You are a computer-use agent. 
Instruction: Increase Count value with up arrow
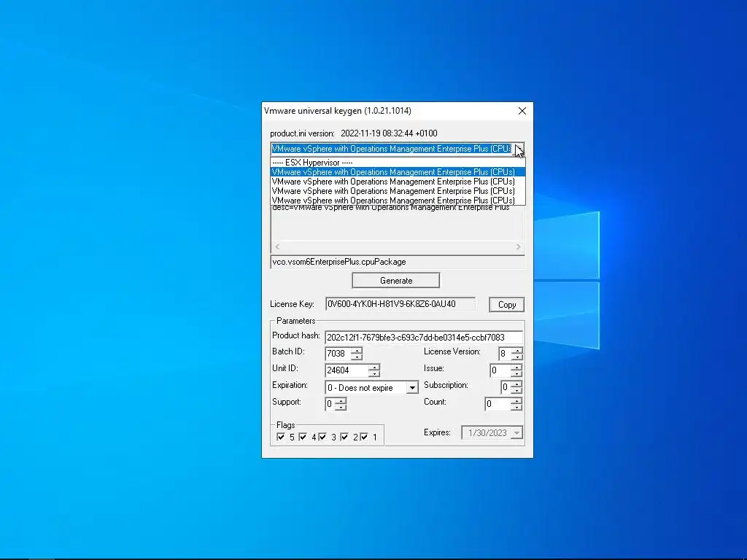517,401
